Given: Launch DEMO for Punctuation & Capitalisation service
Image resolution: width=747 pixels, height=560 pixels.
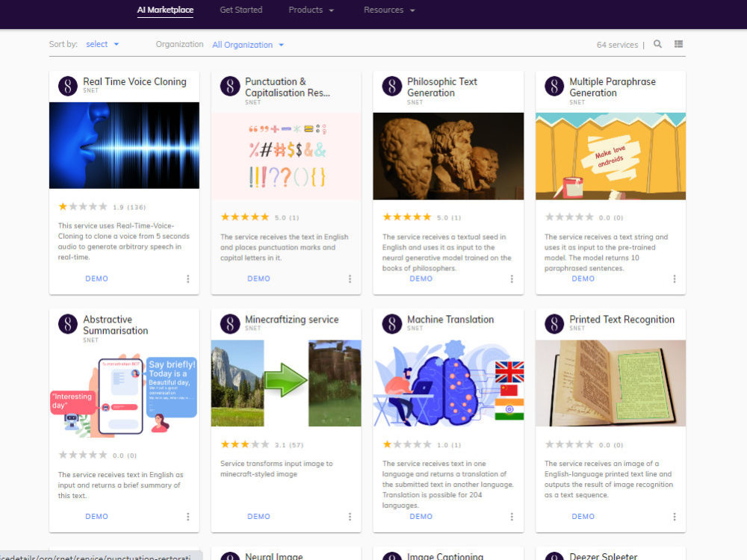Looking at the screenshot, I should (x=258, y=279).
